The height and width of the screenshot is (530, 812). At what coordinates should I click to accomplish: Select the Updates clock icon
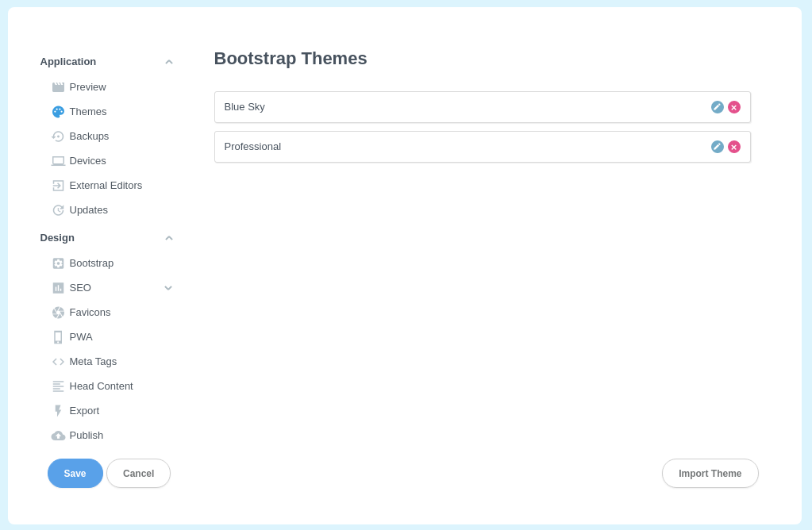pos(57,209)
